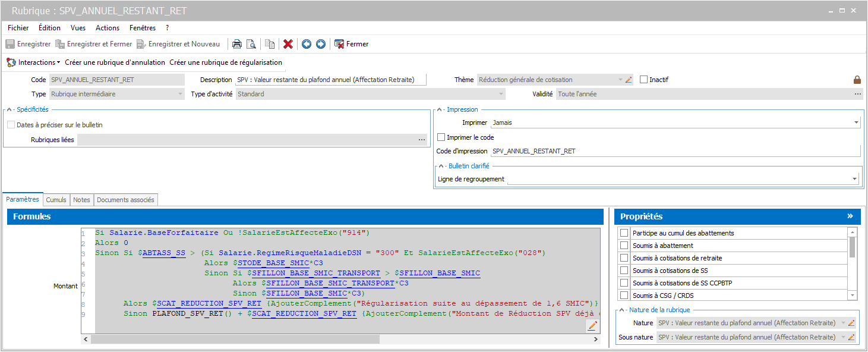Click the duplicate/copy icon in toolbar
Image resolution: width=868 pixels, height=352 pixels.
tap(270, 44)
